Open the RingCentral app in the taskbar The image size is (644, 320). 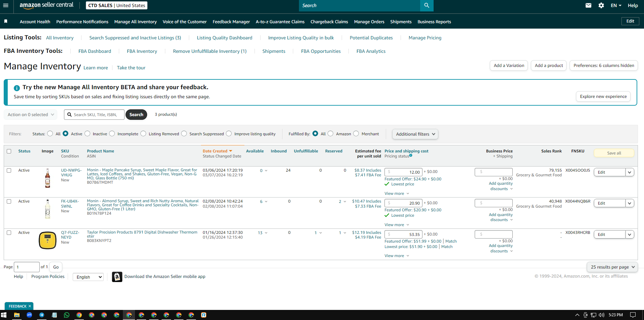(204, 315)
